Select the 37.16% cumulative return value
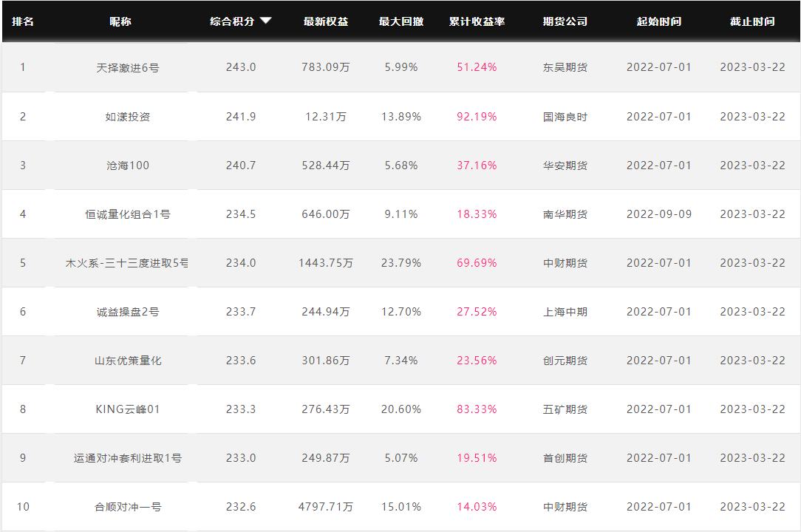 (477, 166)
